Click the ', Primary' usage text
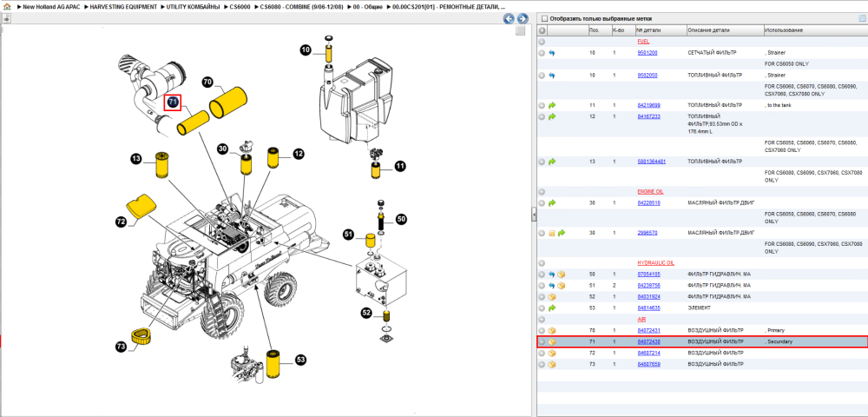This screenshot has height=417, width=868. pos(774,331)
